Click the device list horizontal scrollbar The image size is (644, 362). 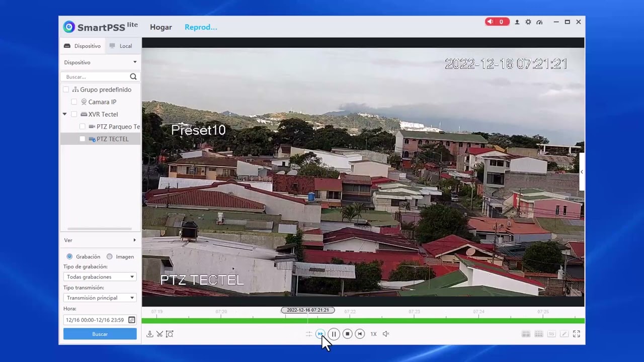tap(100, 229)
